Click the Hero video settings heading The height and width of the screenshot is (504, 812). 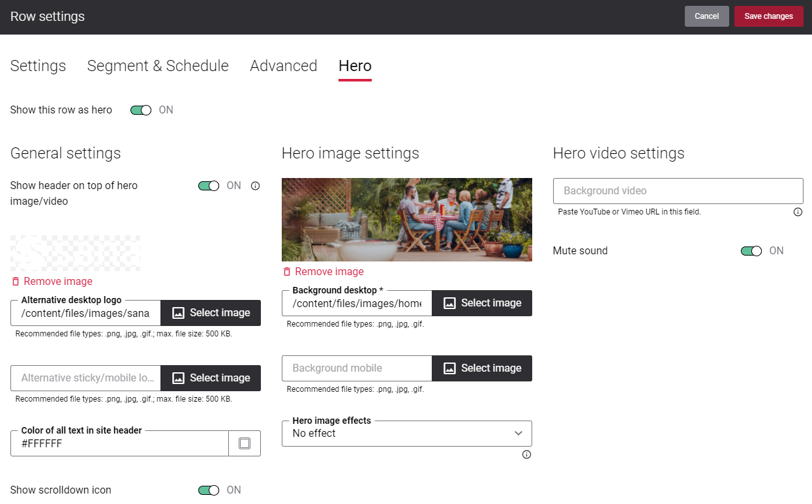(619, 153)
